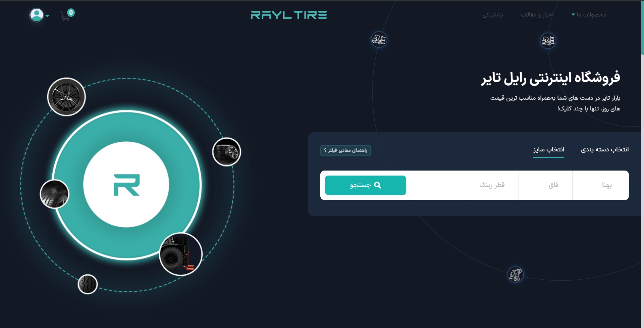This screenshot has height=328, width=644.
Task: Click the cart count badge showing 0
Action: [71, 13]
